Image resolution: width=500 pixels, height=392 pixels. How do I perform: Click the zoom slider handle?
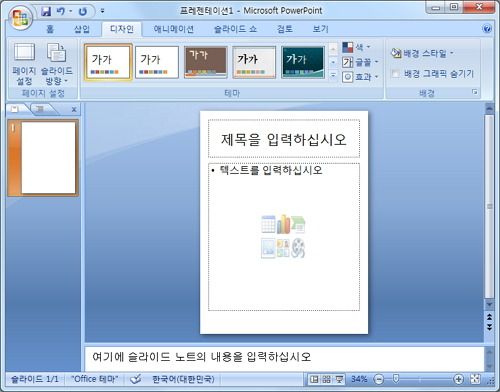[396, 379]
